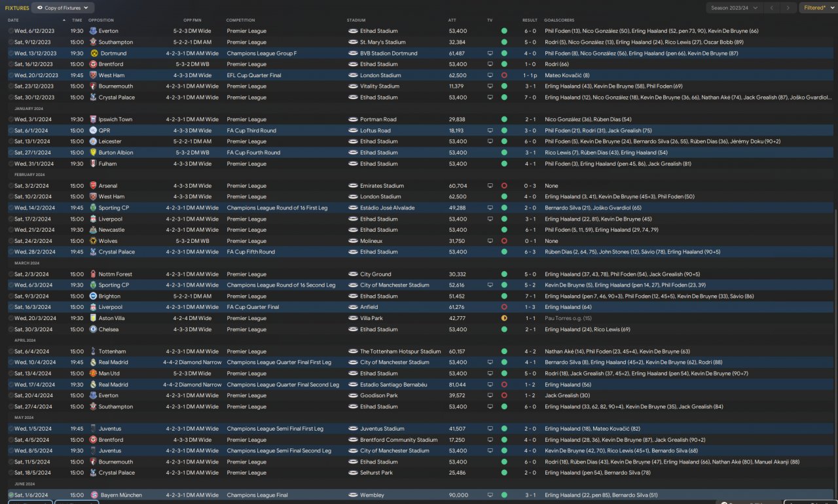Click the stadium icon beside Emirates Stadium
Viewport: 838px width, 504px height.
click(353, 185)
